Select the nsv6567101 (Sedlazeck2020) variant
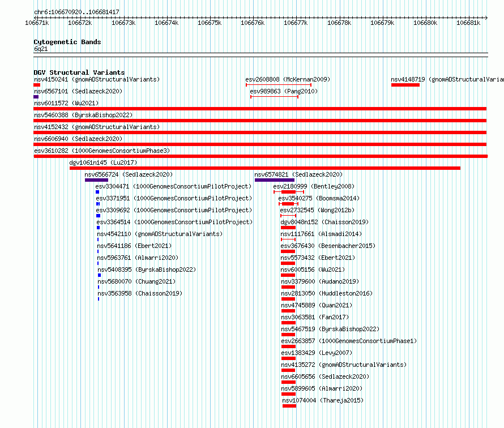The height and width of the screenshot is (428, 504). [78, 91]
